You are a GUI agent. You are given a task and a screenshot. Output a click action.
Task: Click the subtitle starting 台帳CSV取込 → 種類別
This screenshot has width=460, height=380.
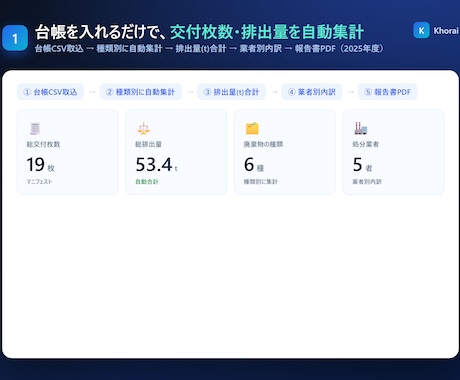pyautogui.click(x=209, y=49)
